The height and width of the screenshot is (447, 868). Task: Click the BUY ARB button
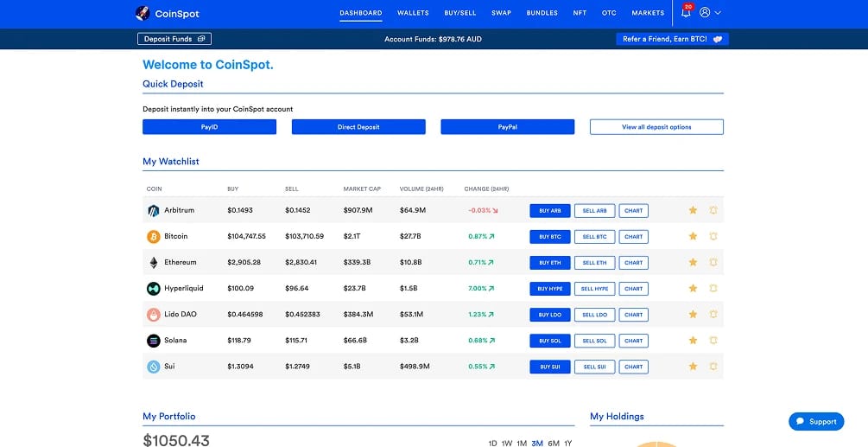[x=549, y=210]
